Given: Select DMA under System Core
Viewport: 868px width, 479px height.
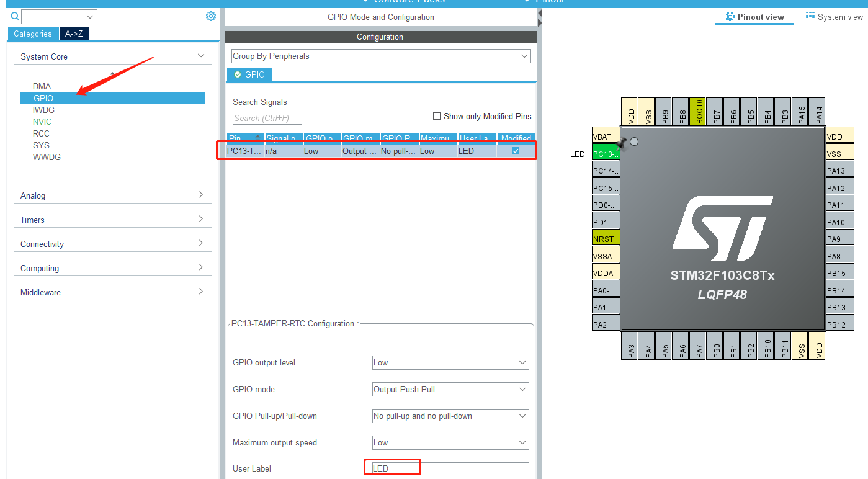Looking at the screenshot, I should [x=42, y=86].
